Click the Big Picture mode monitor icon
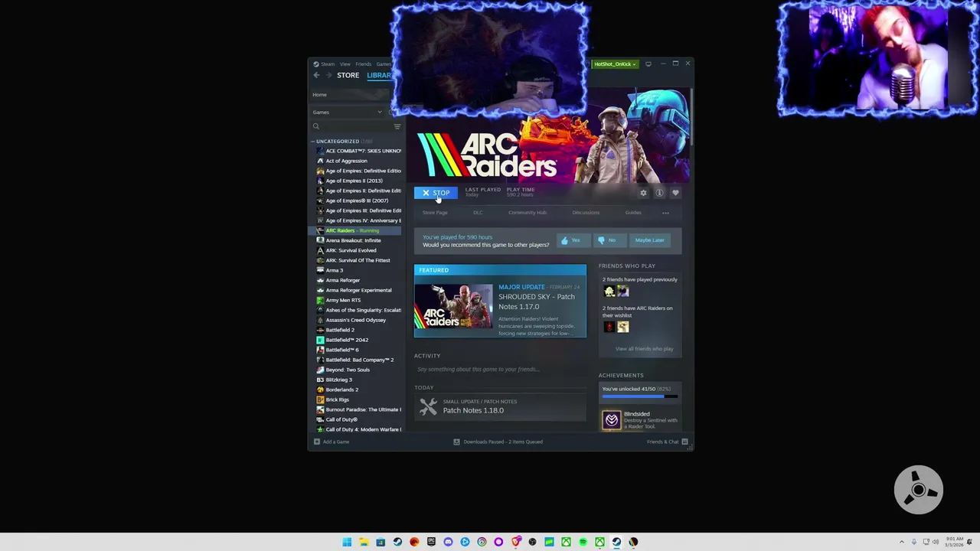 click(648, 64)
